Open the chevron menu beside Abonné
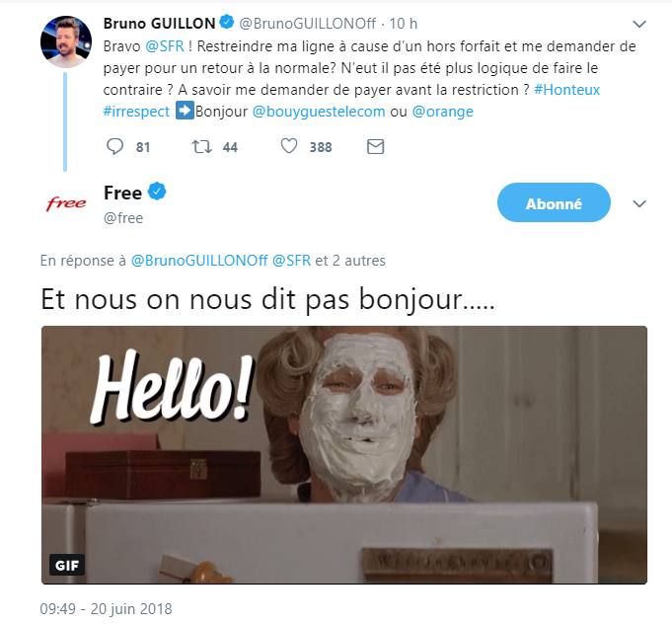672x625 pixels. pyautogui.click(x=639, y=203)
